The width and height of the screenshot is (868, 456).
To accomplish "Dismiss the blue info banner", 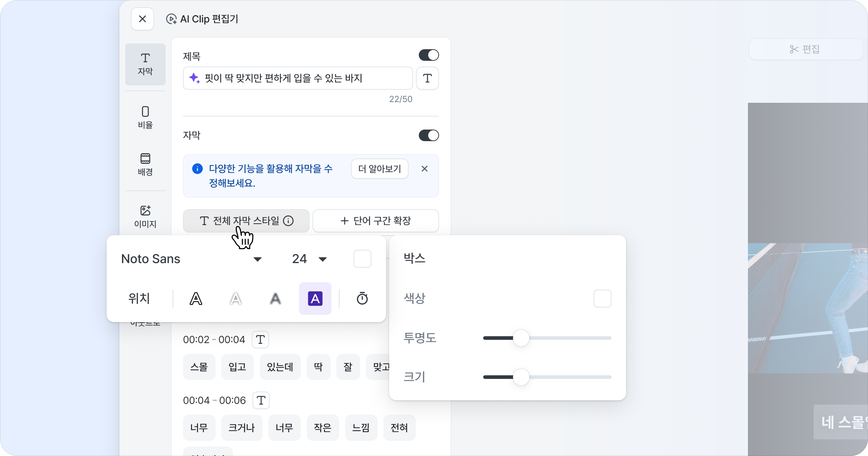I will click(425, 169).
